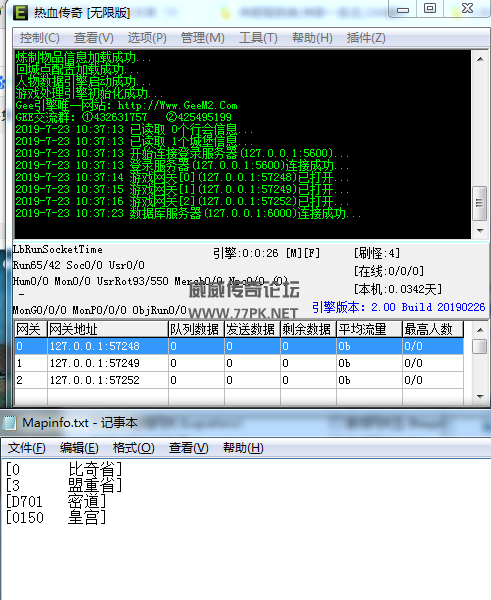Select gateway row 127.0.0.1:57252

pos(239,380)
